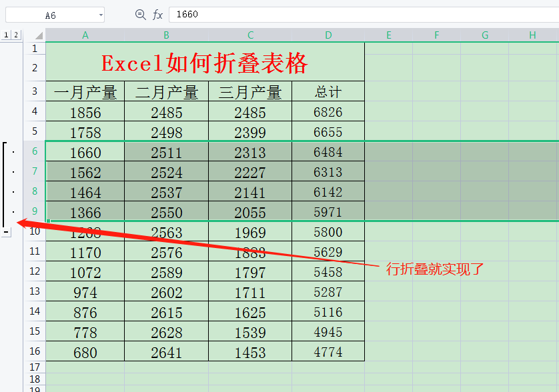Image resolution: width=559 pixels, height=392 pixels.
Task: Select row 15 header
Action: coord(35,331)
